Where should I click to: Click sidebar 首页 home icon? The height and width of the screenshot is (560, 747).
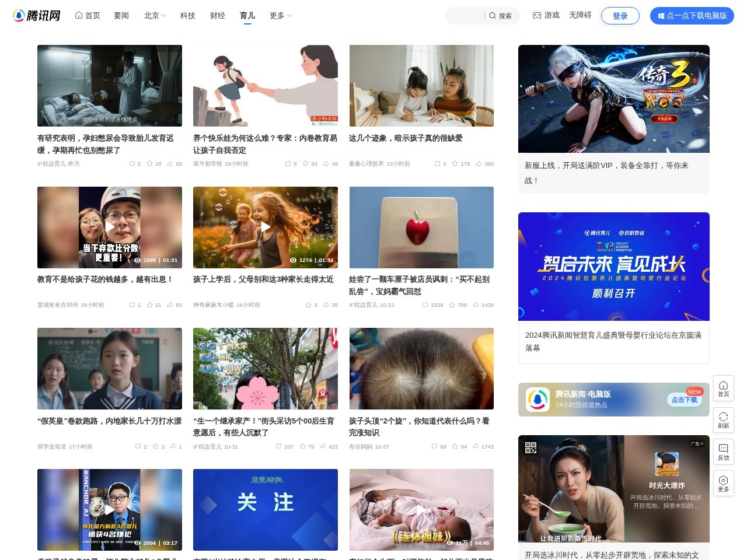(x=724, y=388)
